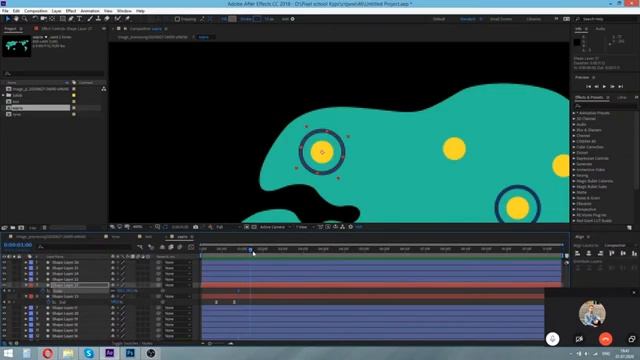Select the Pen tool
640x360 pixels.
tap(71, 19)
